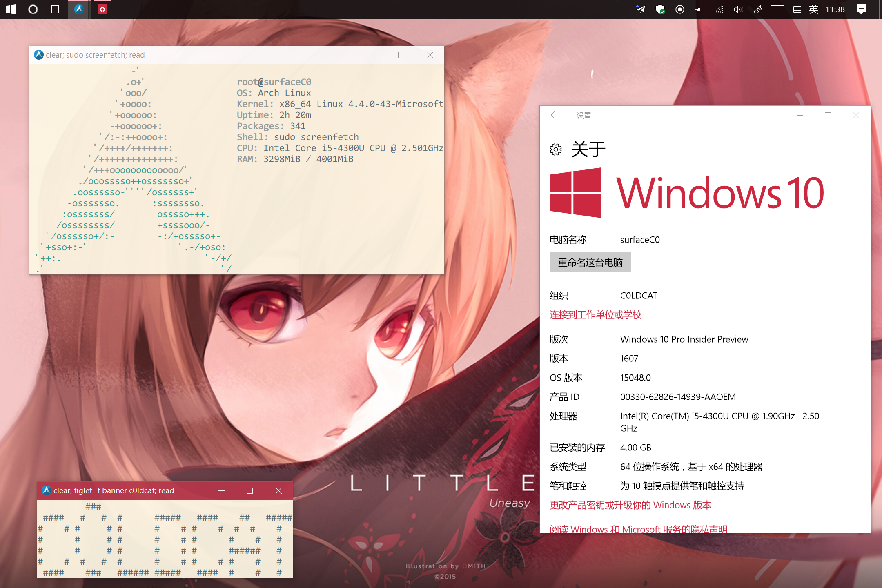Open 连接到工作单位或学校 link
Screen dimensions: 882x588
pos(595,315)
